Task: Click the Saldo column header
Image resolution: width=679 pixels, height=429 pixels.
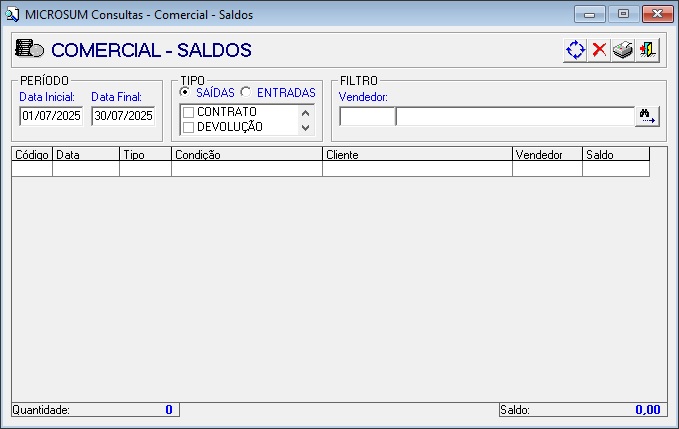Action: 616,155
